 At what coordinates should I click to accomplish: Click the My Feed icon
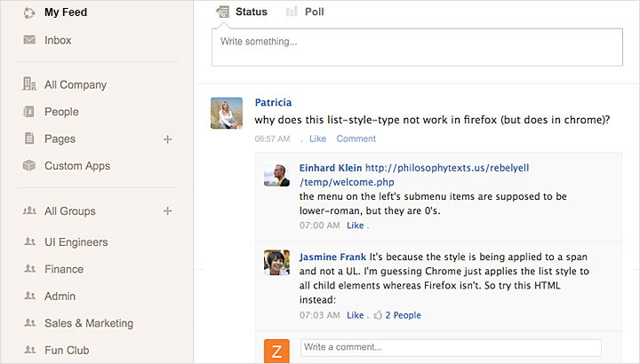[x=29, y=12]
